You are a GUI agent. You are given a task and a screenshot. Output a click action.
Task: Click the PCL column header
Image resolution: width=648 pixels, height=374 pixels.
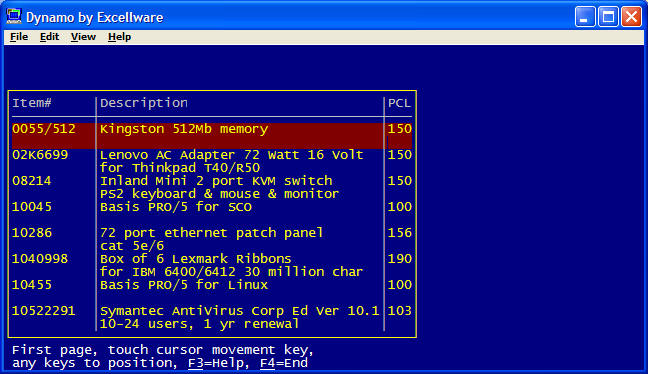[x=399, y=103]
